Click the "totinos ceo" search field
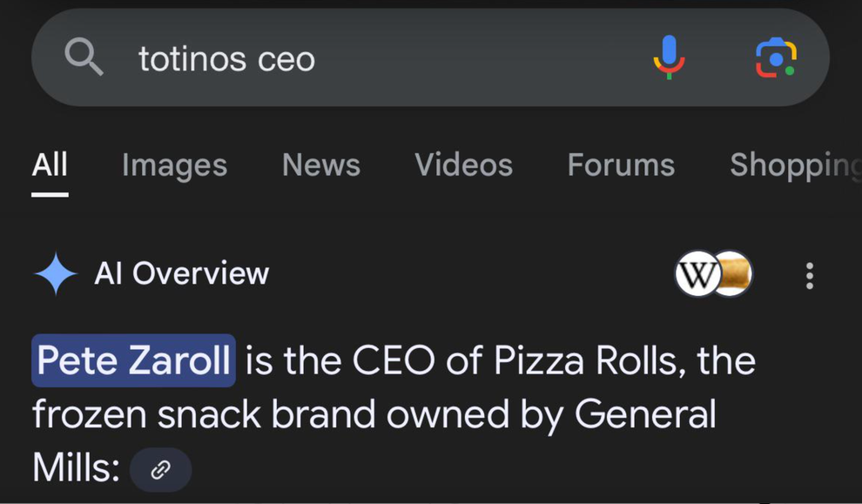The width and height of the screenshot is (862, 504). (348, 58)
